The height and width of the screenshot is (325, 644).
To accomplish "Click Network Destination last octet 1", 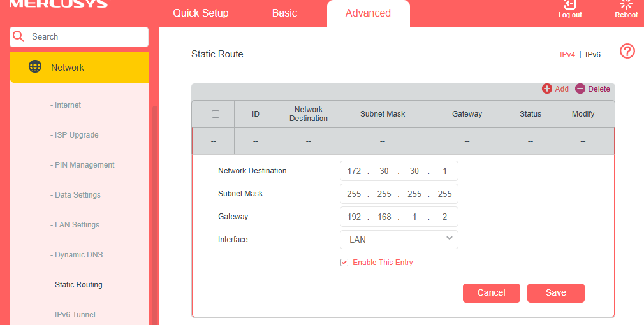I will [x=444, y=171].
